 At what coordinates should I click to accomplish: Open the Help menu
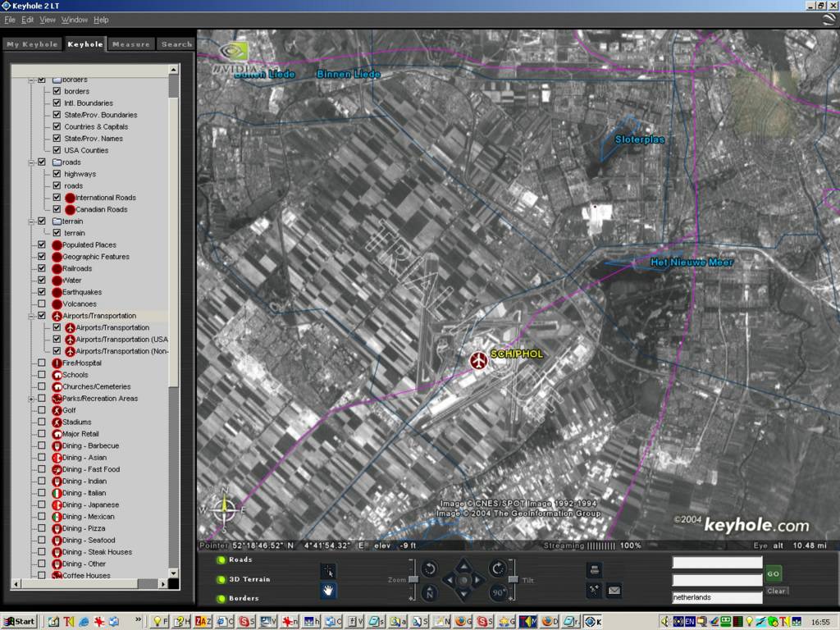[x=101, y=20]
